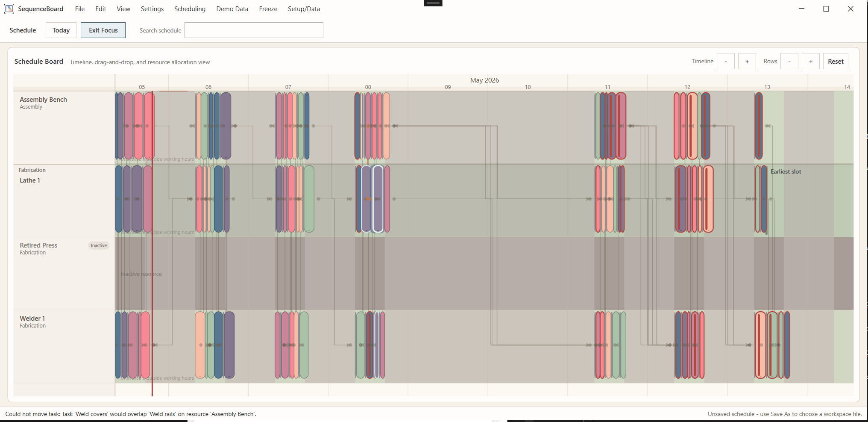Select the Welder 1 resource row
Screen dimensions: 868x422
64,347
